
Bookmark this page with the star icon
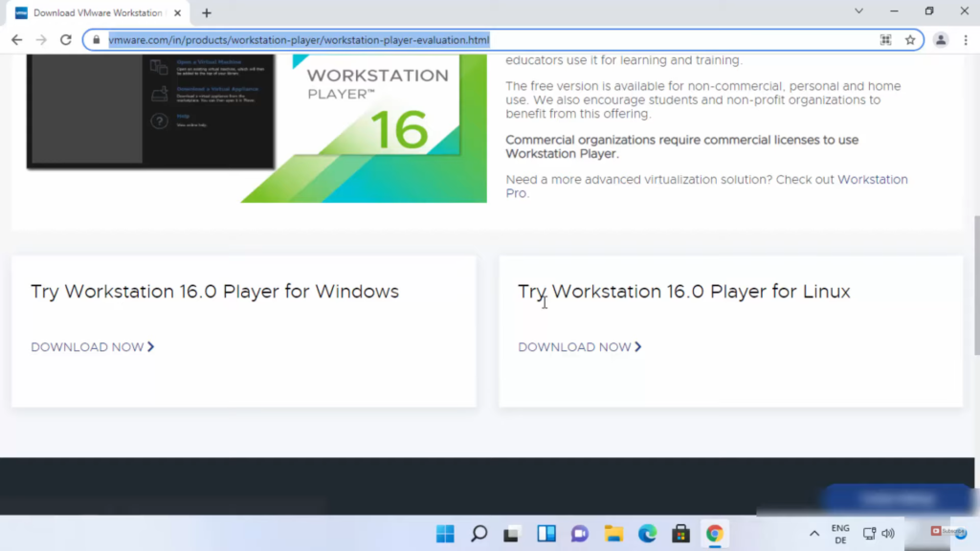point(910,40)
